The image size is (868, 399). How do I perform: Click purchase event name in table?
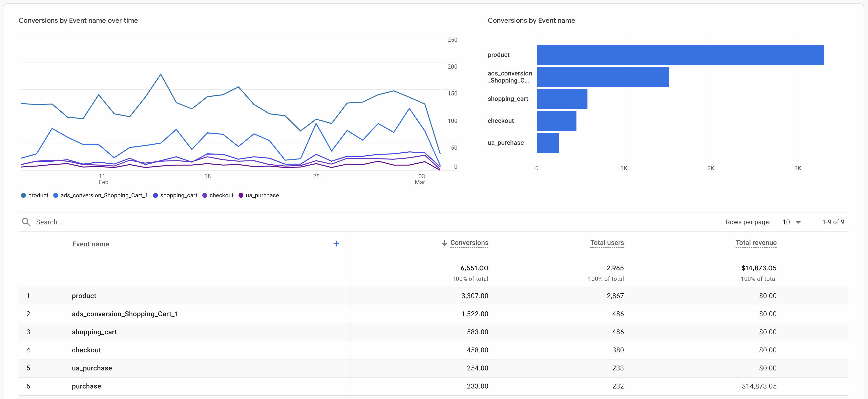click(x=86, y=387)
